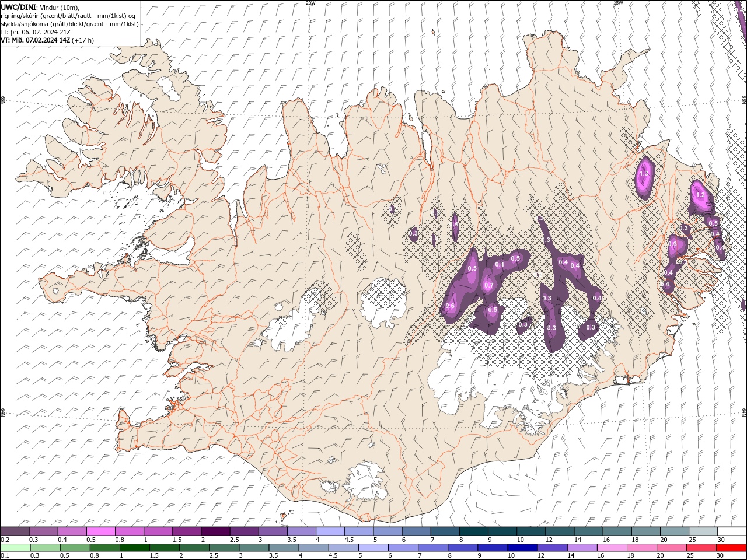
Task: Pick the darkest purple swatch starting at 2 in upper legend
Action: click(215, 531)
